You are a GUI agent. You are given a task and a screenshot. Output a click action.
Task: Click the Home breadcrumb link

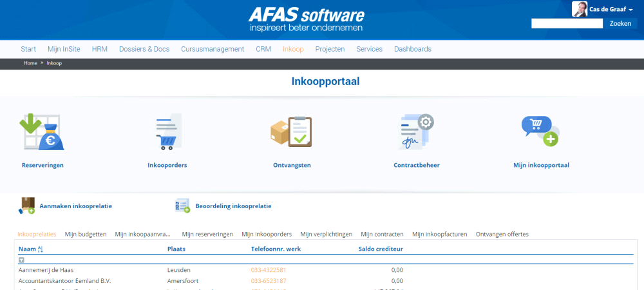pos(30,63)
